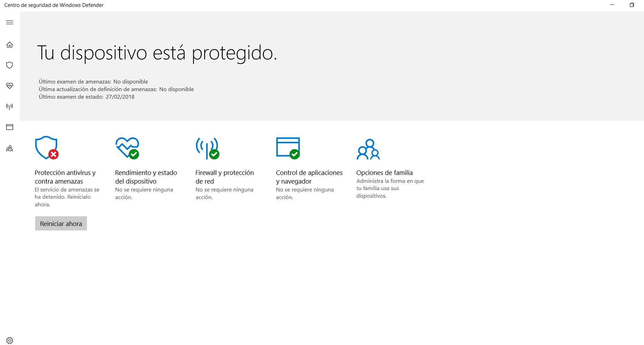
Task: Click the 'Último examen de amenazas: No disponible' line
Action: coord(93,82)
